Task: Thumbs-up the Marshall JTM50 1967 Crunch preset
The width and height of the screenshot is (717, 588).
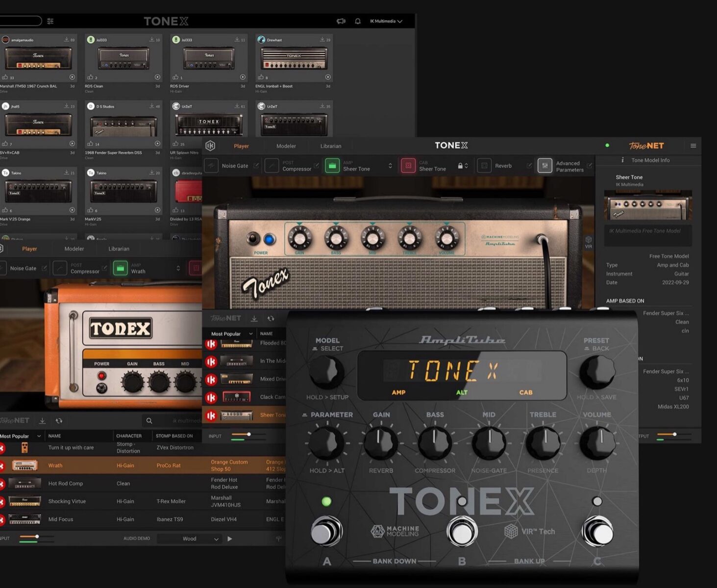Action: (4, 77)
